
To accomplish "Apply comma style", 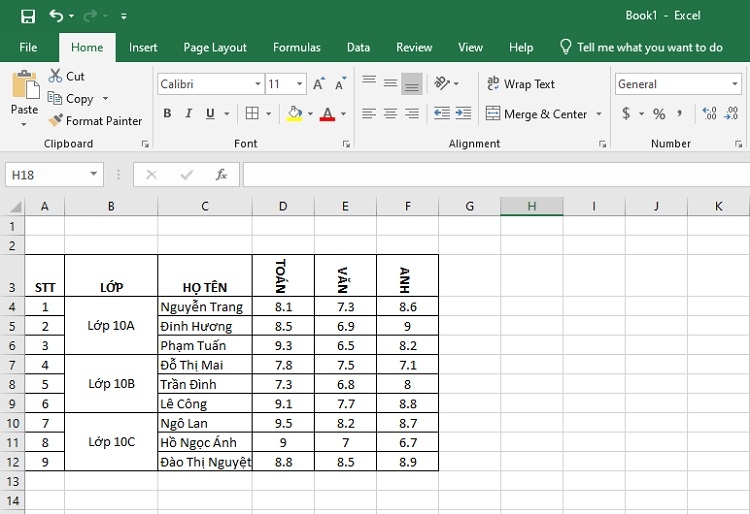I will click(680, 114).
